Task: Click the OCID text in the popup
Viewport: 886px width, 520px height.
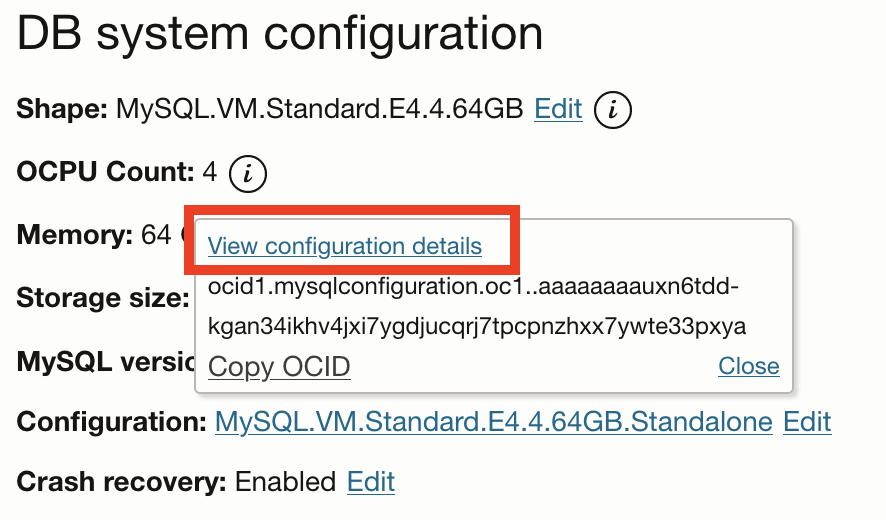Action: (477, 307)
